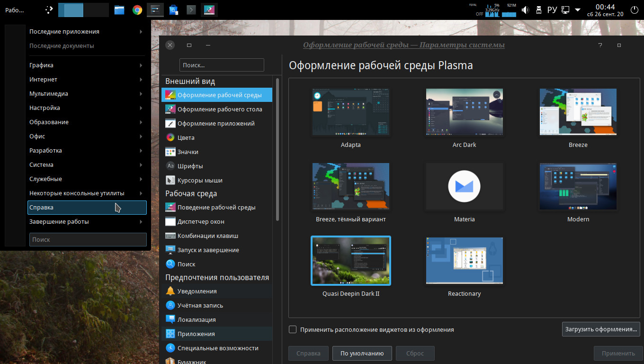Open Оформление рабочего стола settings
This screenshot has width=644, height=364.
coord(217,109)
